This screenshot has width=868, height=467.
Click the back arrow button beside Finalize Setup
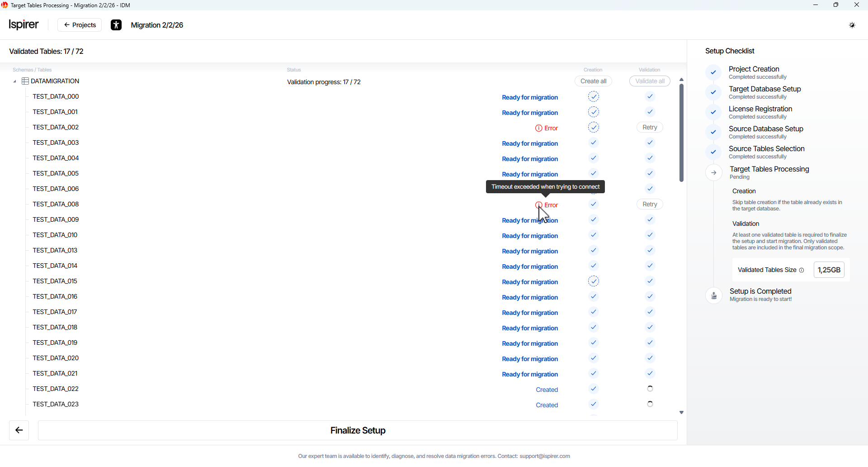(19, 430)
